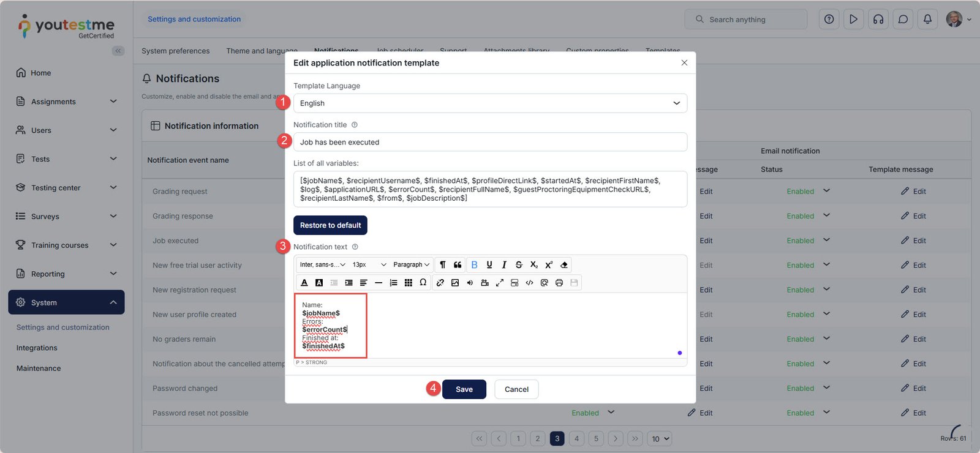Click the print icon in the editor

[559, 283]
